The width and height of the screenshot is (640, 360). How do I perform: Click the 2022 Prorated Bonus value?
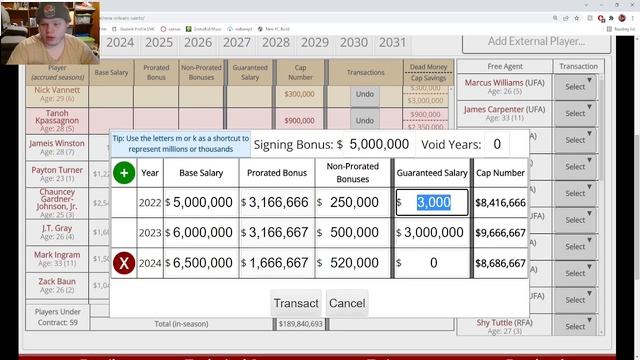277,202
